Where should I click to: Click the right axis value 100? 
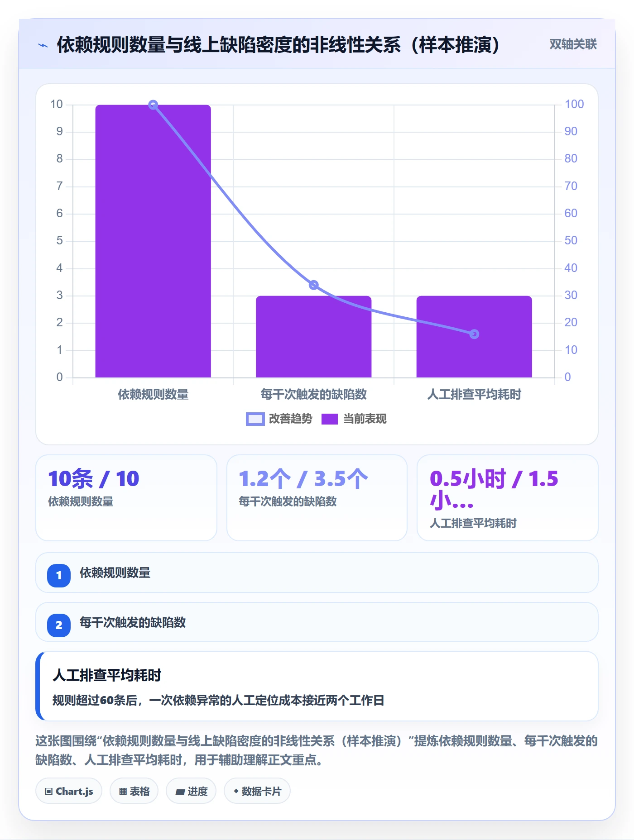click(x=574, y=105)
